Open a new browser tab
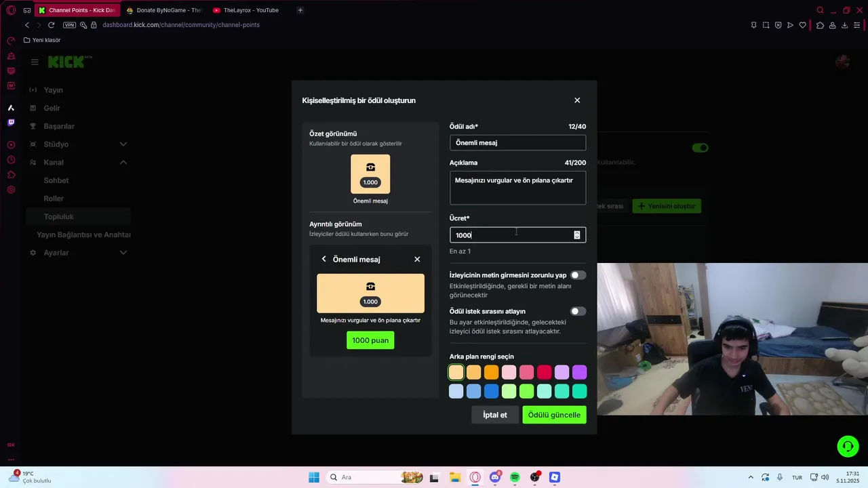Screen dimensions: 868x488 [300, 10]
